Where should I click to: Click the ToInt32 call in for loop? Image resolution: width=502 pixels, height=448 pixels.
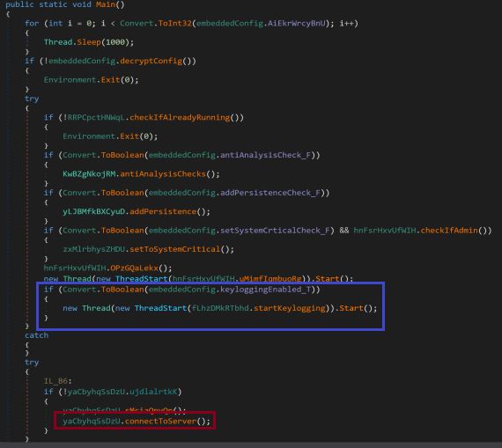[174, 24]
